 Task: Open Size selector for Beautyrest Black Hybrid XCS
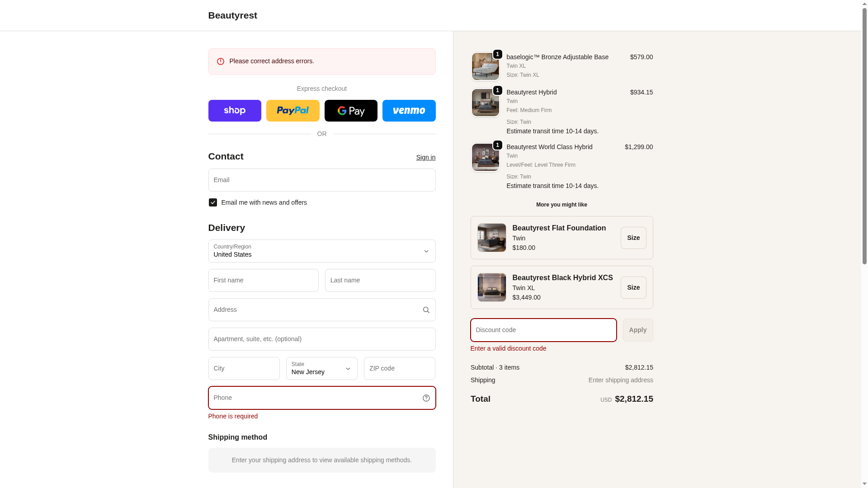pos(633,287)
